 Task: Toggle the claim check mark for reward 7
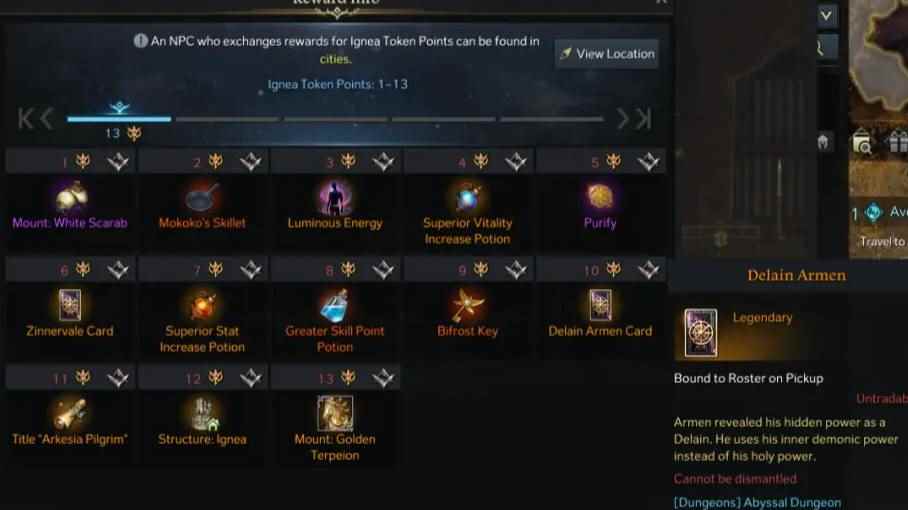[x=251, y=270]
